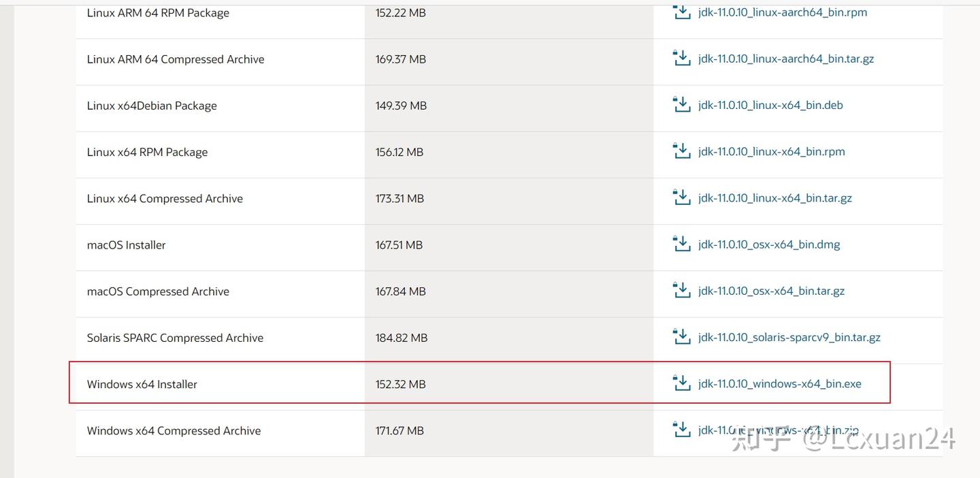Viewport: 980px width, 478px height.
Task: Click download icon for osx-x64 dmg installer
Action: pos(681,244)
